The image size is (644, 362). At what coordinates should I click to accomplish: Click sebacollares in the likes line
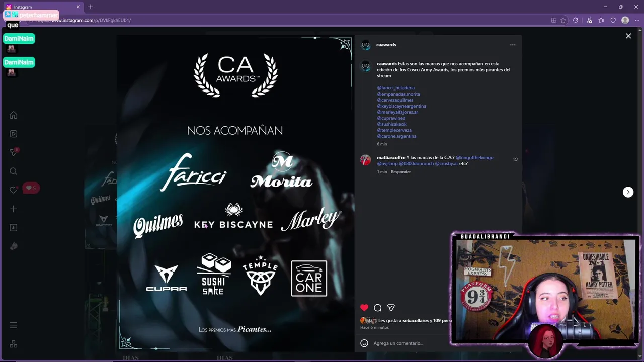[416, 320]
